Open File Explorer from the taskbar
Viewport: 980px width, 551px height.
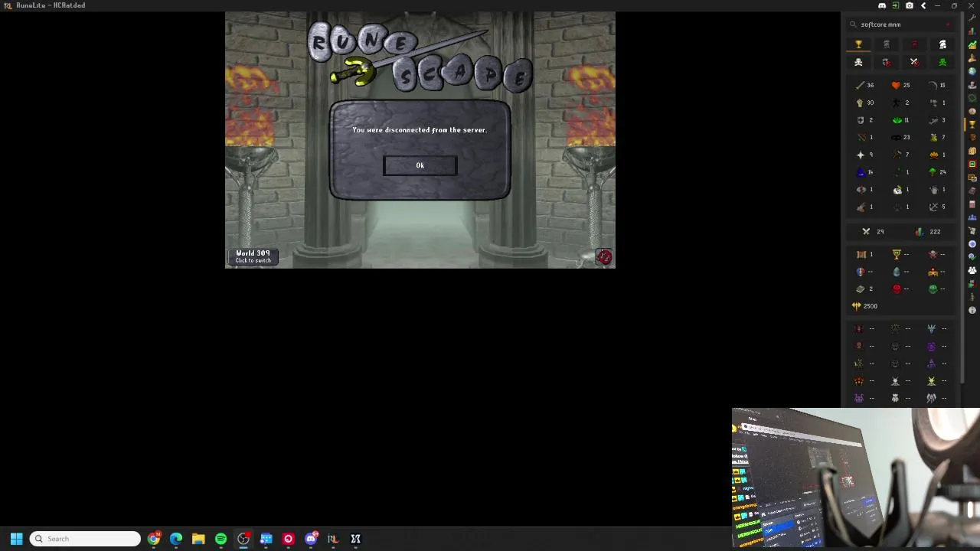(x=198, y=539)
